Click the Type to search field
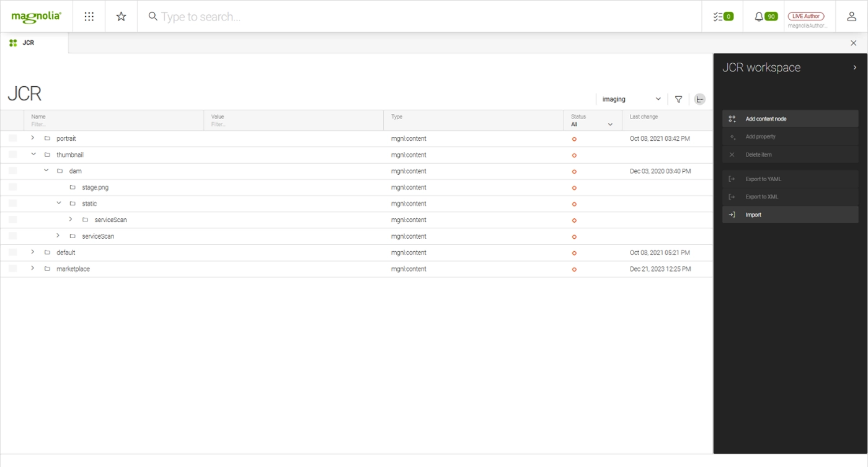This screenshot has height=467, width=868. pos(422,17)
